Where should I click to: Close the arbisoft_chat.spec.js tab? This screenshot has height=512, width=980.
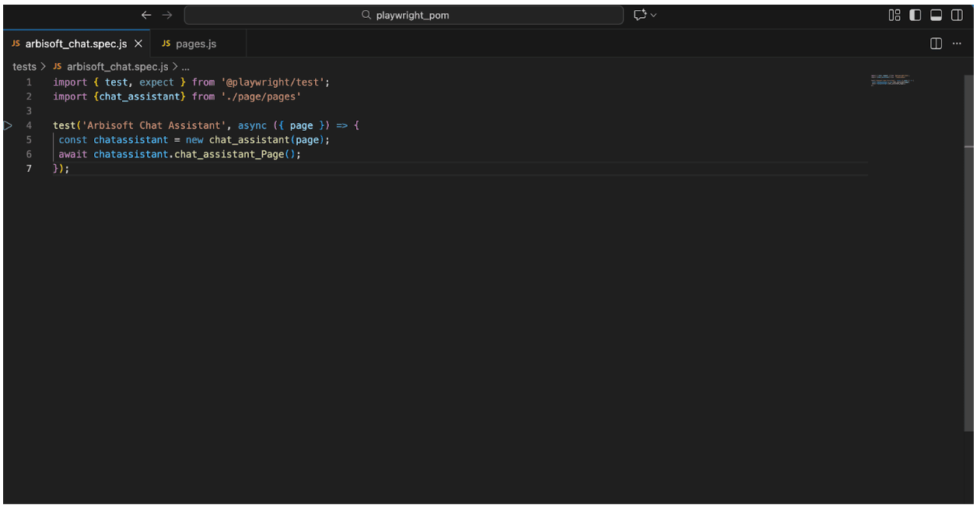click(x=138, y=44)
